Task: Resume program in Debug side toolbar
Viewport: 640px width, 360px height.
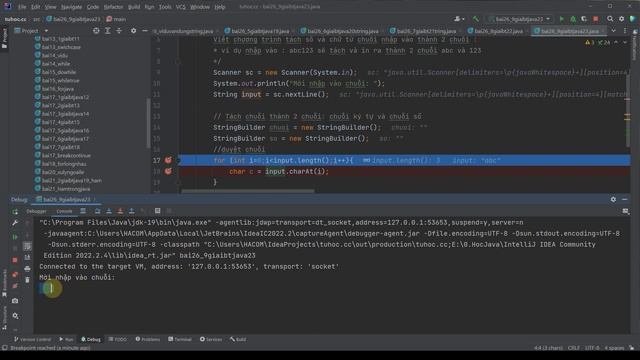Action: 15,237
